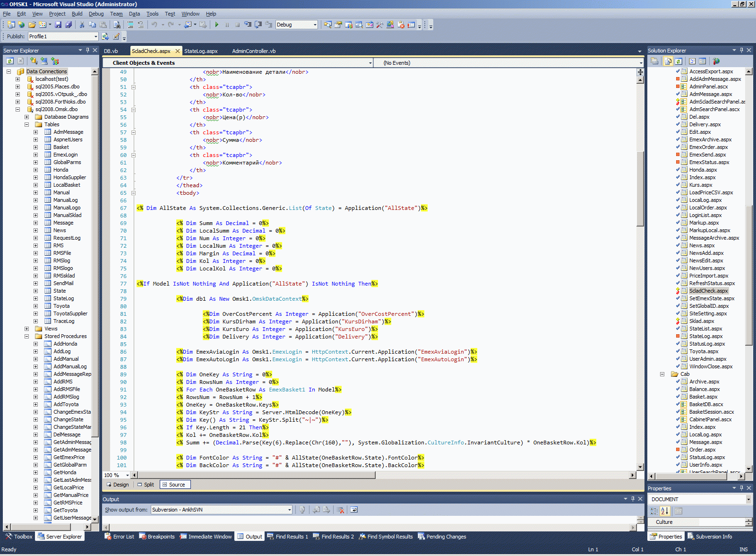Switch to the AdminController.vb tab
This screenshot has height=556, width=756.
pos(254,51)
